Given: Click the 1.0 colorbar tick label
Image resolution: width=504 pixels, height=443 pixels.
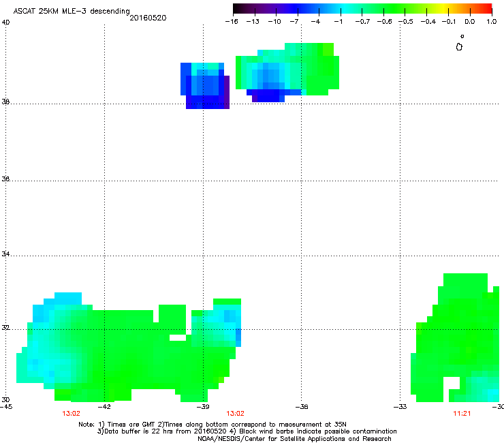Looking at the screenshot, I should [x=492, y=22].
